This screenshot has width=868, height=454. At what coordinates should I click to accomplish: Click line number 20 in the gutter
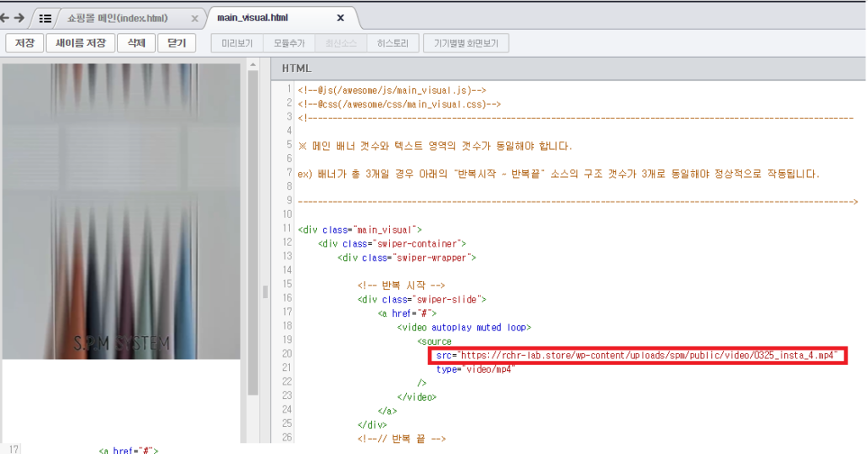pos(287,354)
